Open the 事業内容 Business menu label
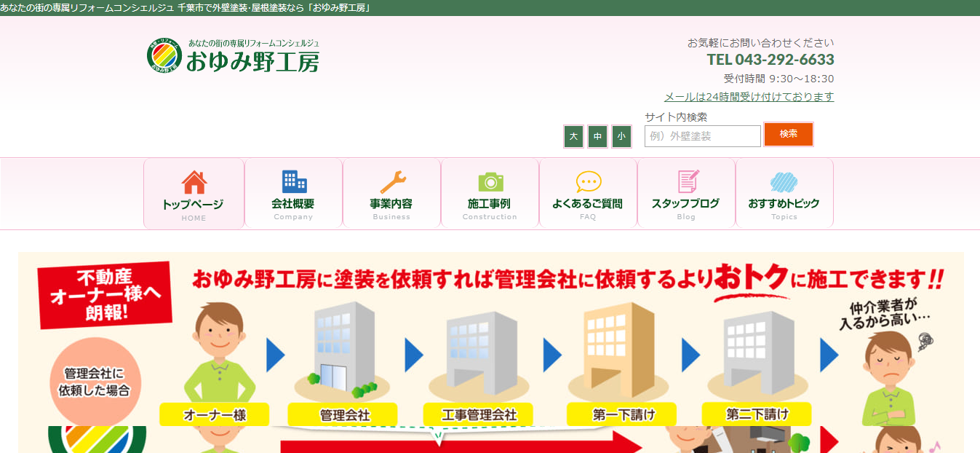This screenshot has height=453, width=980. [x=391, y=209]
